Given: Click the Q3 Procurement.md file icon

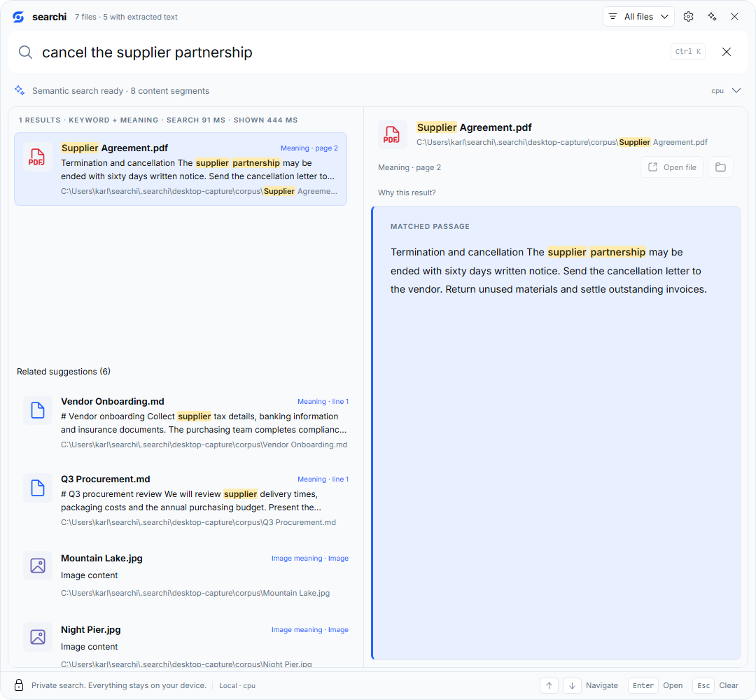Looking at the screenshot, I should click(38, 488).
